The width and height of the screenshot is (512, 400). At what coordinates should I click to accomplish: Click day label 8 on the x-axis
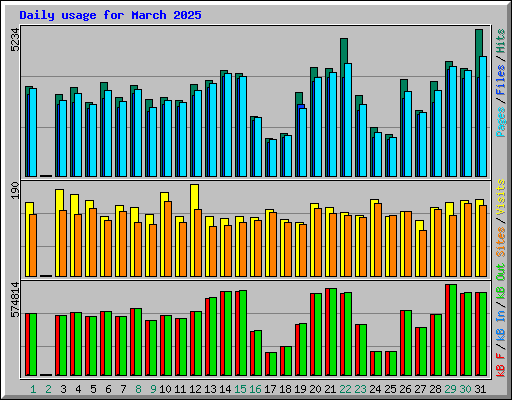pyautogui.click(x=138, y=389)
